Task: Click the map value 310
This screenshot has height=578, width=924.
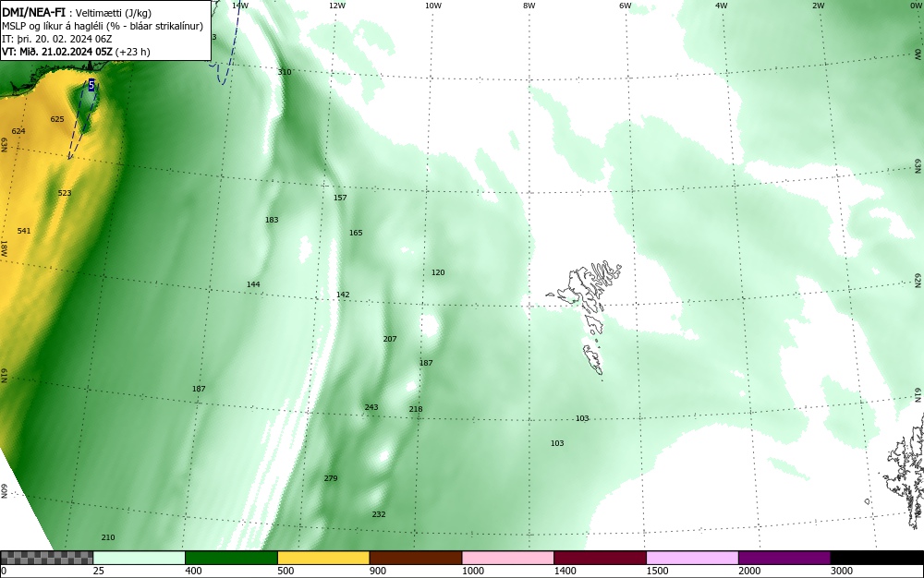Action: [285, 72]
